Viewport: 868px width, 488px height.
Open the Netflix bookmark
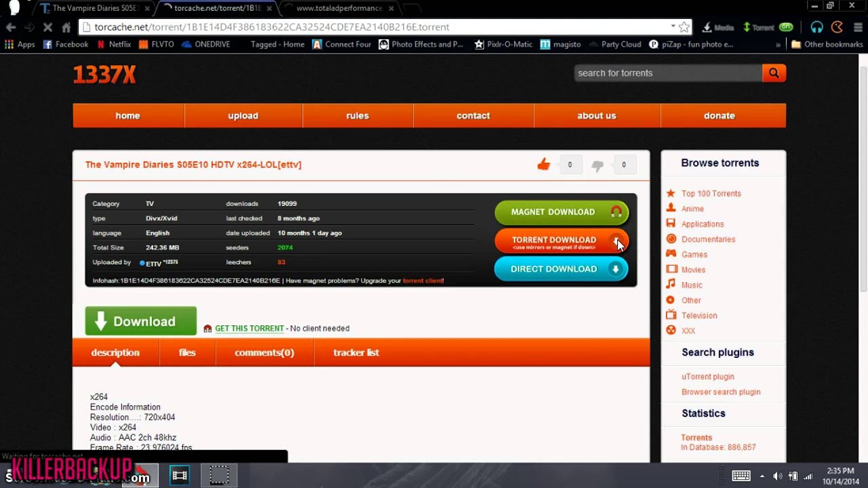click(x=114, y=44)
